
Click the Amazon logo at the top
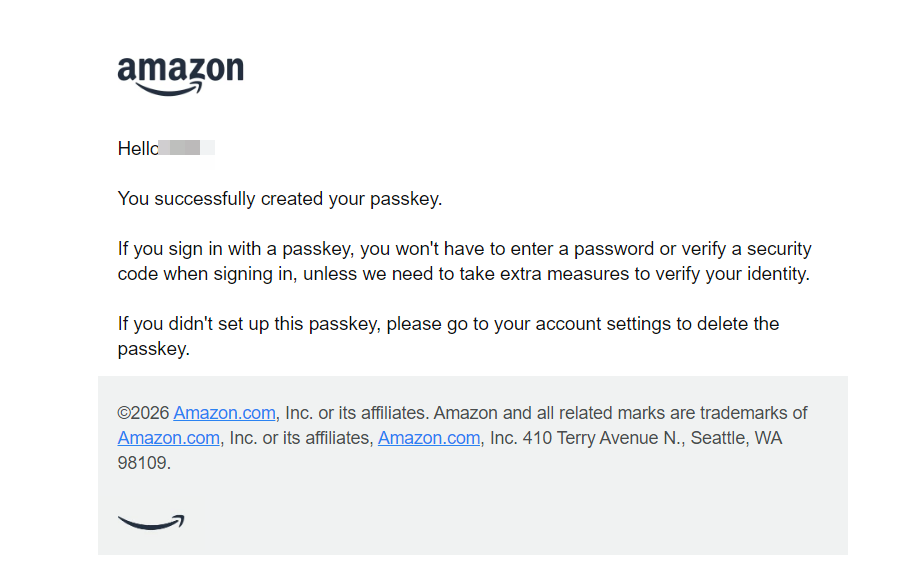pyautogui.click(x=180, y=76)
